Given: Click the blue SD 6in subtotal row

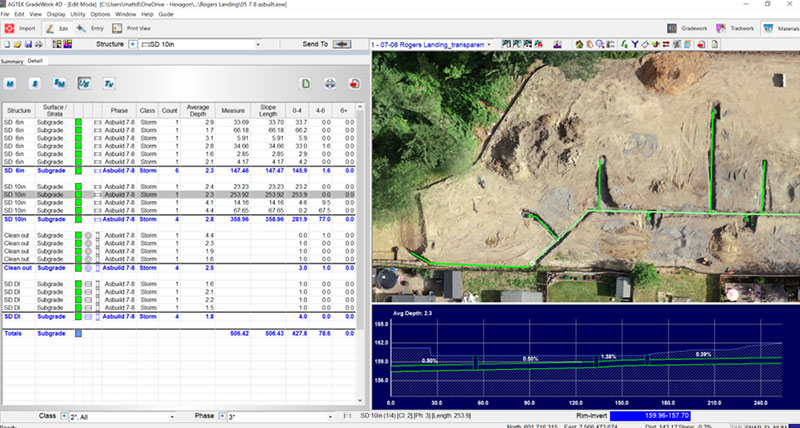Looking at the screenshot, I should [x=178, y=170].
